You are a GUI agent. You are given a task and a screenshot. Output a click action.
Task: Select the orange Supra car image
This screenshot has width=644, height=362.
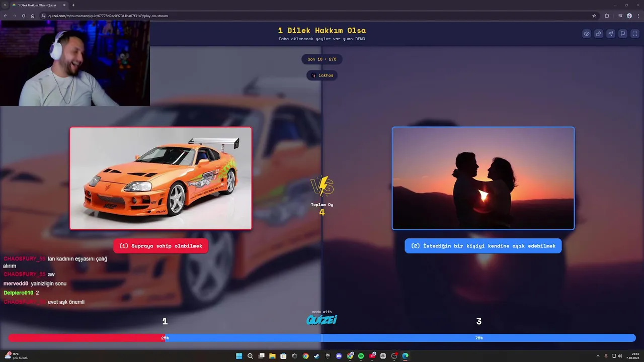160,178
